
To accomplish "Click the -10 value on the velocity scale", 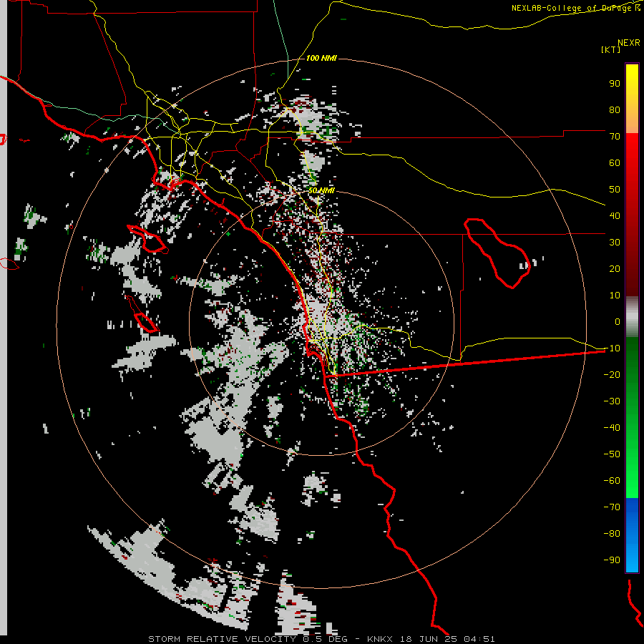I will pos(612,348).
